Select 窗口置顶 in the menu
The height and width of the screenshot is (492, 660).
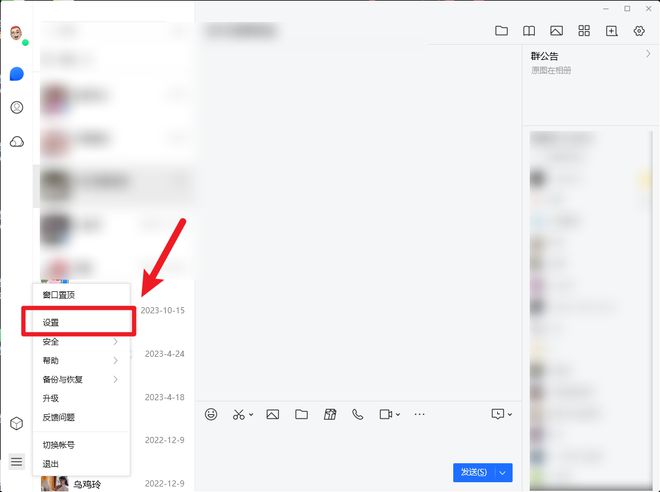click(x=81, y=295)
